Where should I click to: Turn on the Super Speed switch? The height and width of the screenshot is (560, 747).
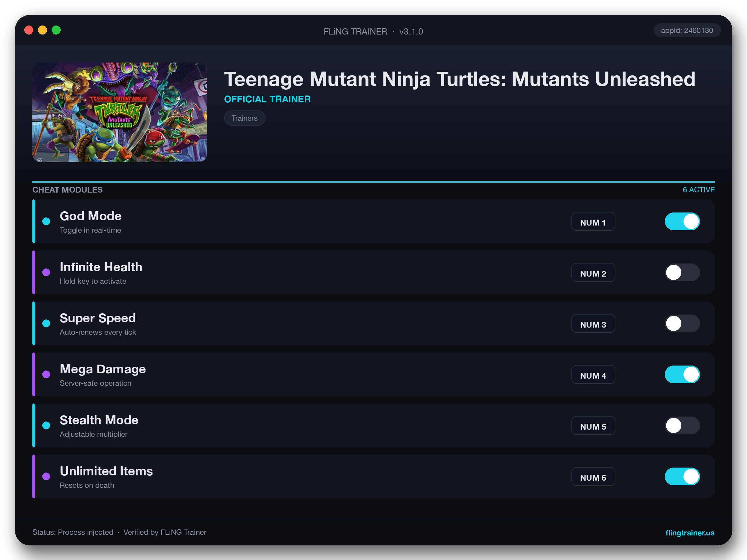(682, 323)
